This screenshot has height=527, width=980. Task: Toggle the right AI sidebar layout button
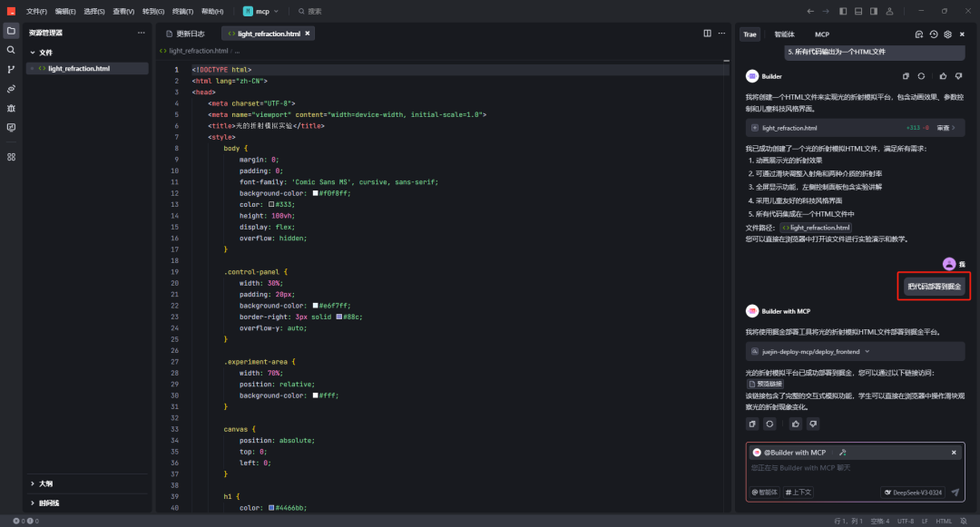click(x=873, y=11)
